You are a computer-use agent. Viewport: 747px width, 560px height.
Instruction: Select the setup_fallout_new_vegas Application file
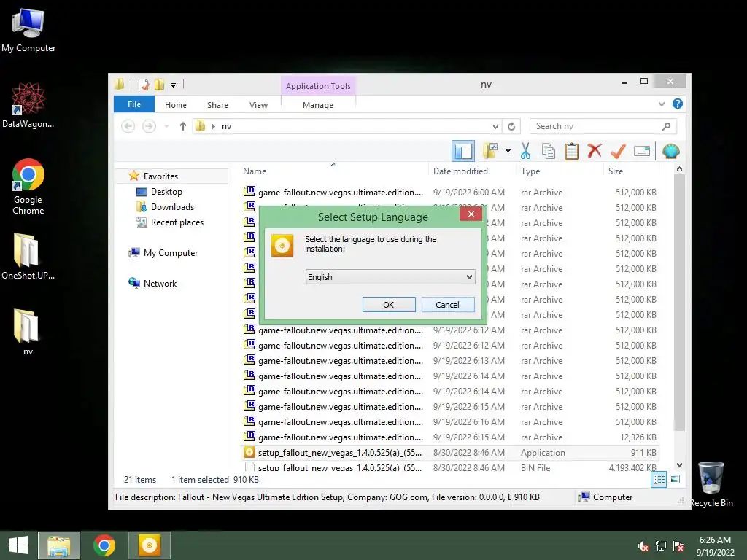click(x=449, y=452)
